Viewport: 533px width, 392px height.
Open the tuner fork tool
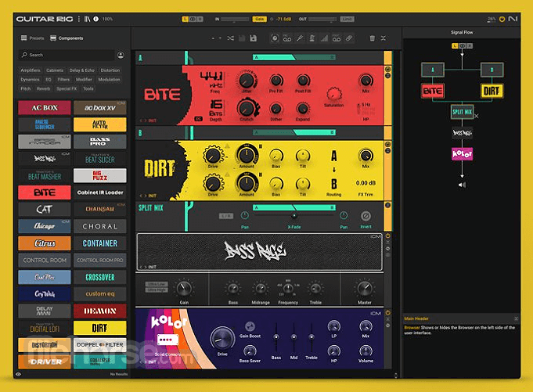coord(300,38)
